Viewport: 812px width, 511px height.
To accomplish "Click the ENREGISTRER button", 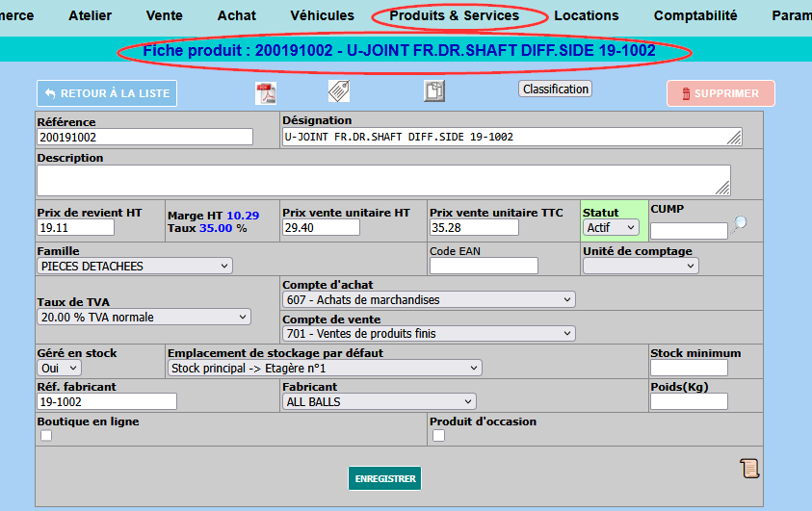I will [x=384, y=478].
